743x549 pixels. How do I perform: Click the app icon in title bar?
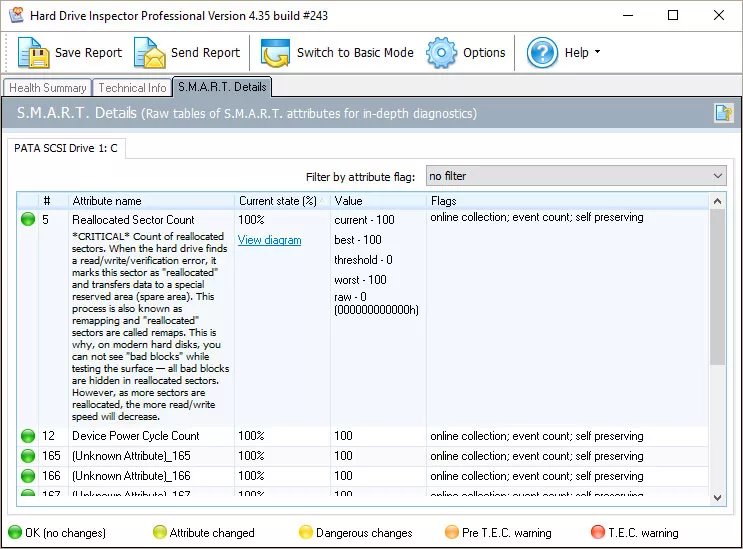16,15
